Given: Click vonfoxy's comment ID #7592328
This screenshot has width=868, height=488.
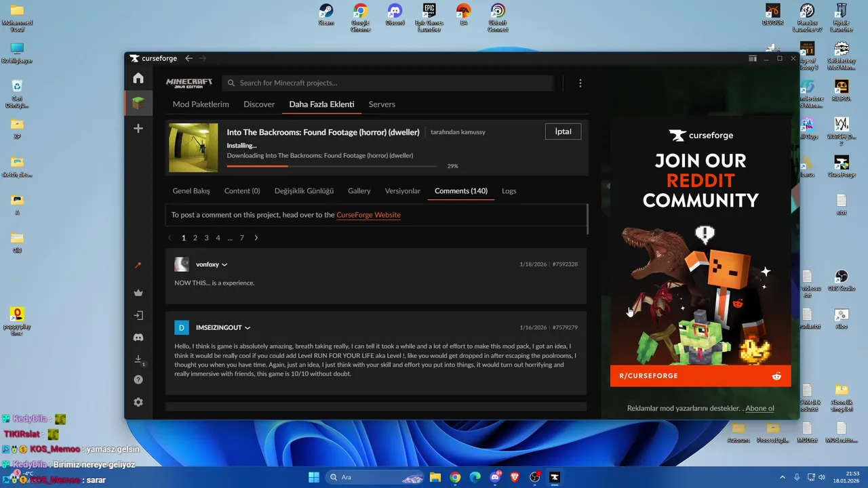Looking at the screenshot, I should [x=565, y=264].
